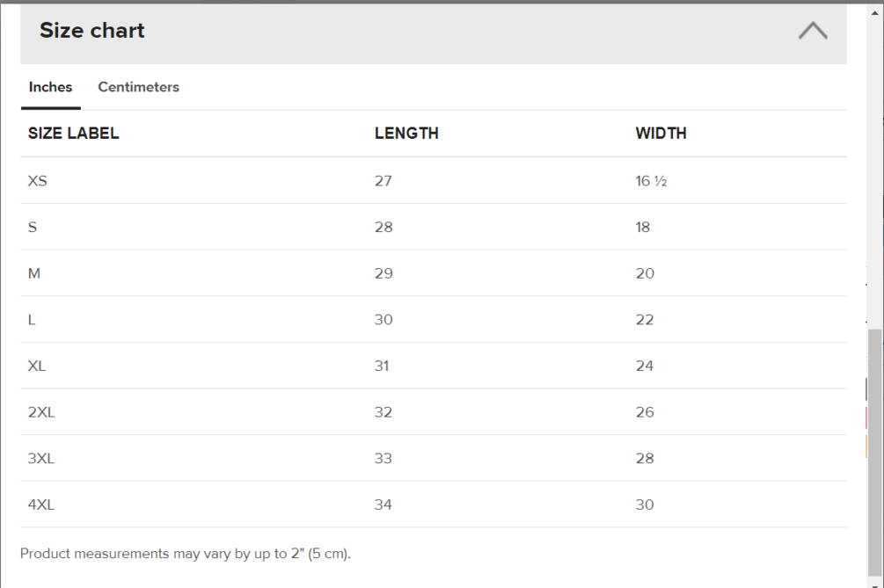Click the Size chart heading

tap(92, 31)
